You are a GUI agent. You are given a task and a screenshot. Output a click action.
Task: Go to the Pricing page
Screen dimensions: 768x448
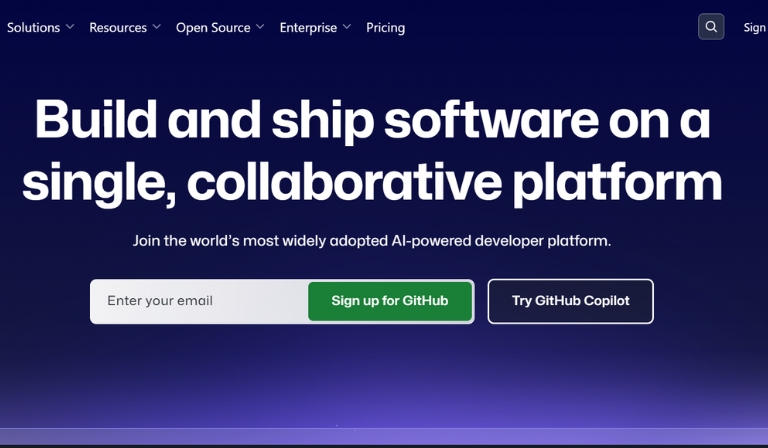coord(385,28)
